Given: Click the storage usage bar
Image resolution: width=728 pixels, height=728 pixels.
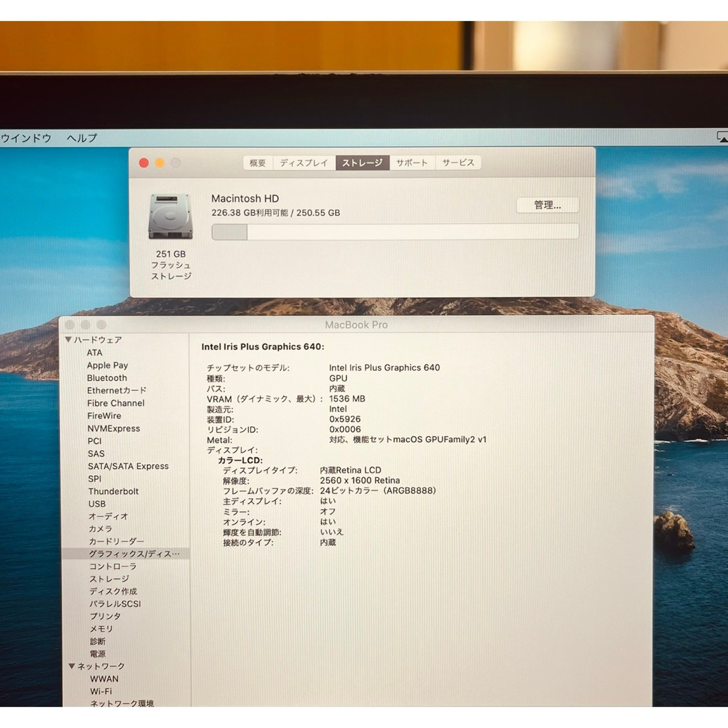Looking at the screenshot, I should pyautogui.click(x=395, y=232).
